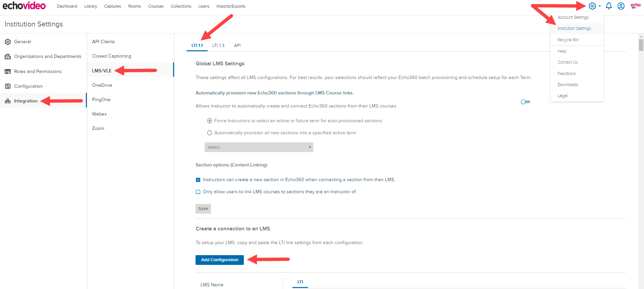The image size is (644, 289).
Task: Click the Organizations and Departments building icon
Action: point(8,57)
